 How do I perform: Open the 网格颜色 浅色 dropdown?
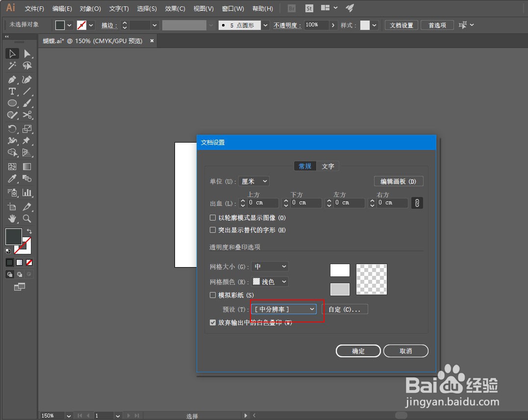270,282
